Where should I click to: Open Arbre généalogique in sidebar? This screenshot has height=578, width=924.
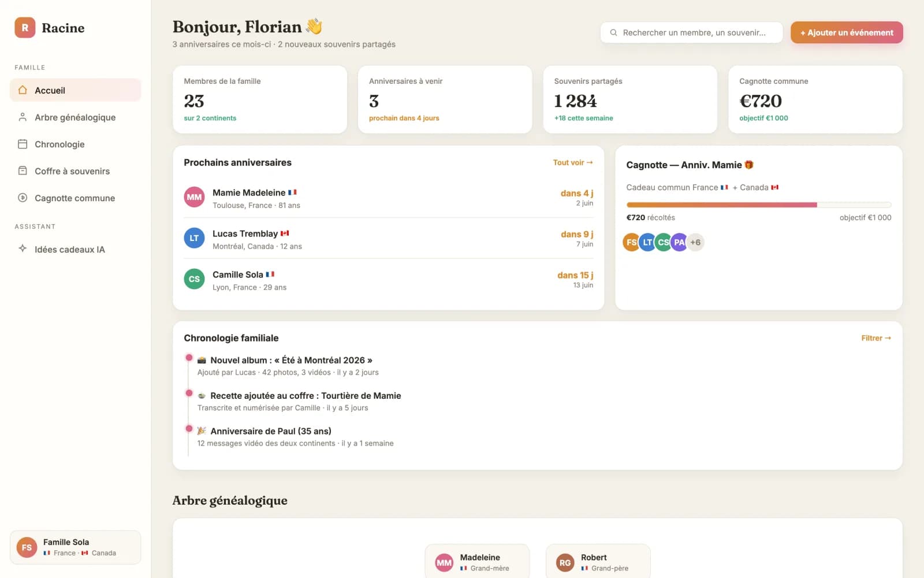coord(75,117)
